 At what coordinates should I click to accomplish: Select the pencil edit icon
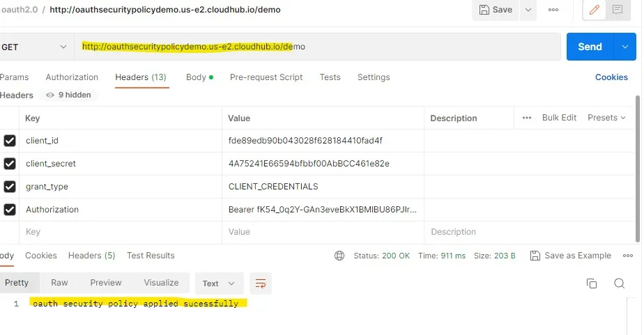(595, 10)
